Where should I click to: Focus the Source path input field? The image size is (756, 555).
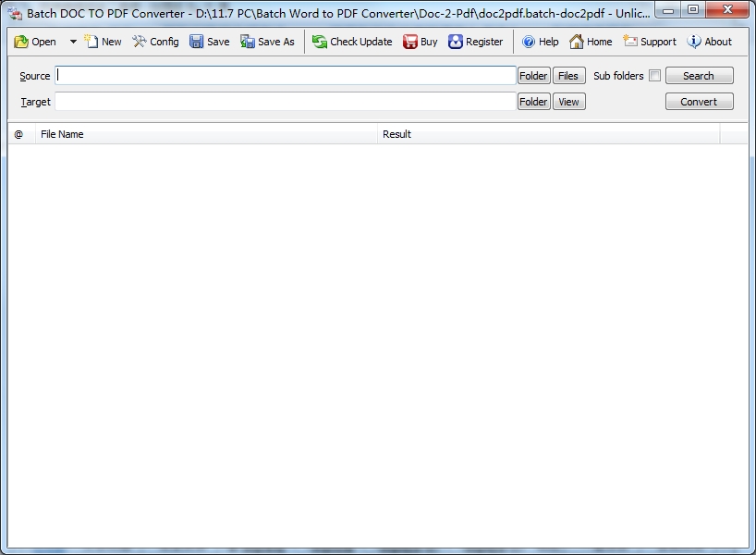[x=286, y=76]
